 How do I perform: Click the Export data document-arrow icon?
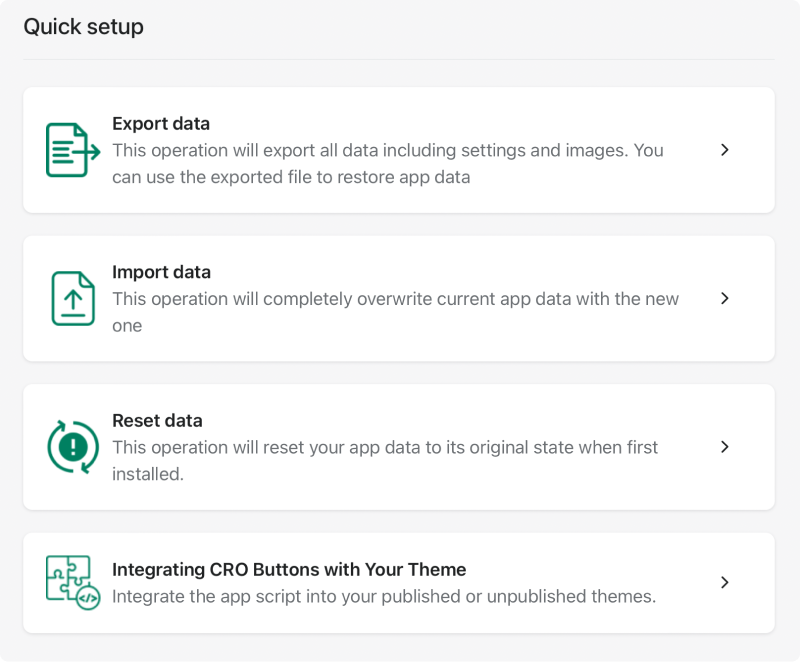70,150
